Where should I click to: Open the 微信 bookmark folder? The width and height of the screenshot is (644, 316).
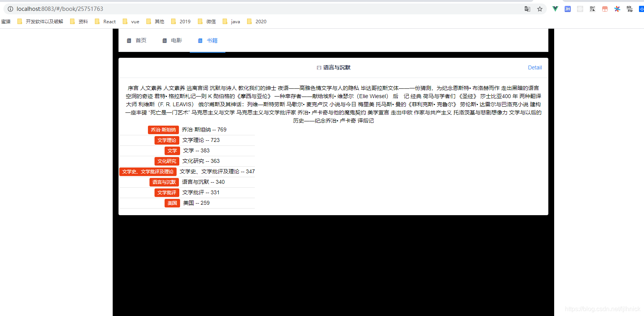[207, 22]
